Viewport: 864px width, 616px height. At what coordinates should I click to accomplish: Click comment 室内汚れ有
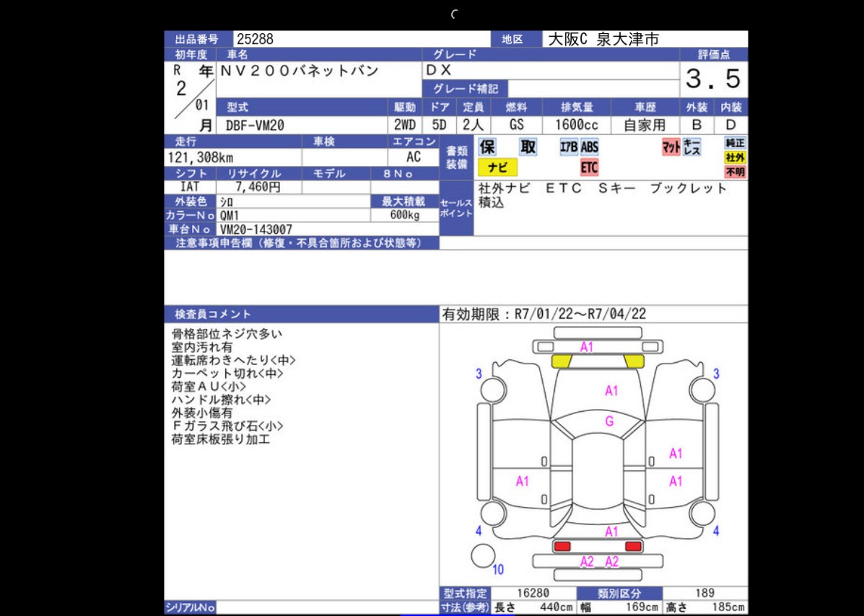pyautogui.click(x=201, y=347)
